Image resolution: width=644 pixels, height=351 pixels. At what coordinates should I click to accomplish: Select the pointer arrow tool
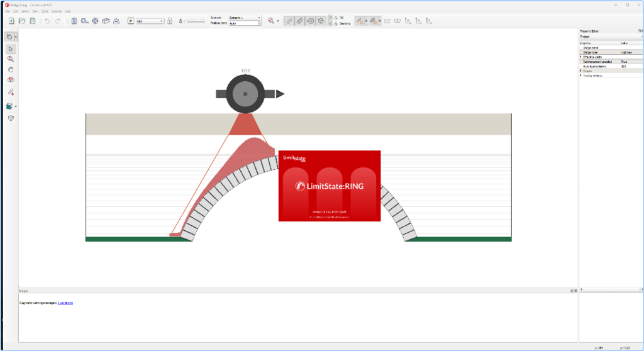click(11, 49)
